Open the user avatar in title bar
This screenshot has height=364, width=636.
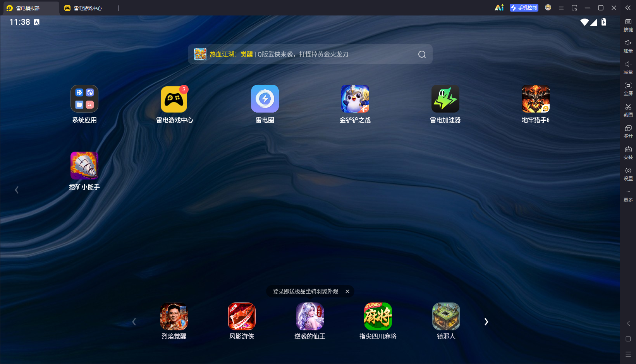tap(548, 8)
